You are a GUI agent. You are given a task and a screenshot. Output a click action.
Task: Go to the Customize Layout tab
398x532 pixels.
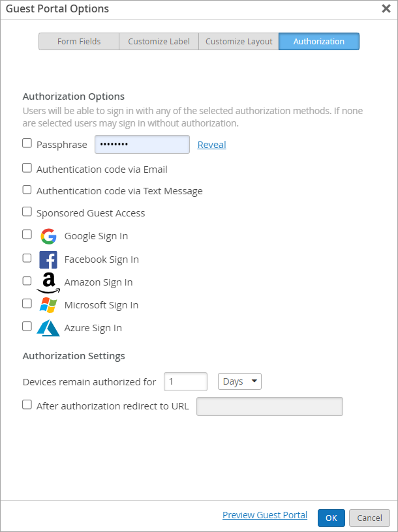pyautogui.click(x=239, y=42)
